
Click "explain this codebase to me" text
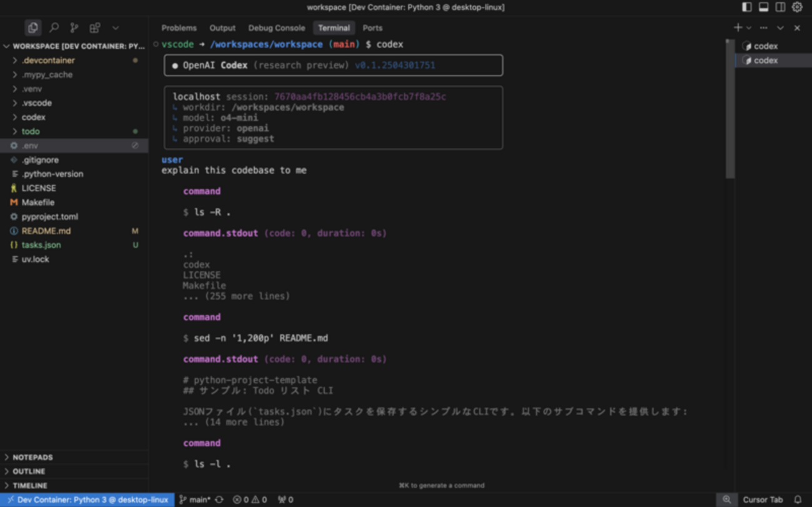[234, 170]
